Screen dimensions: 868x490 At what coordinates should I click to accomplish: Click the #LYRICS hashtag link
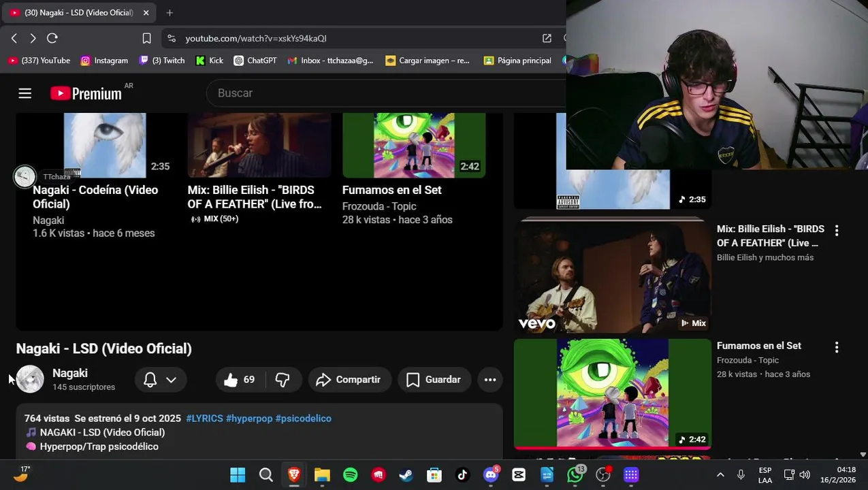(x=204, y=419)
